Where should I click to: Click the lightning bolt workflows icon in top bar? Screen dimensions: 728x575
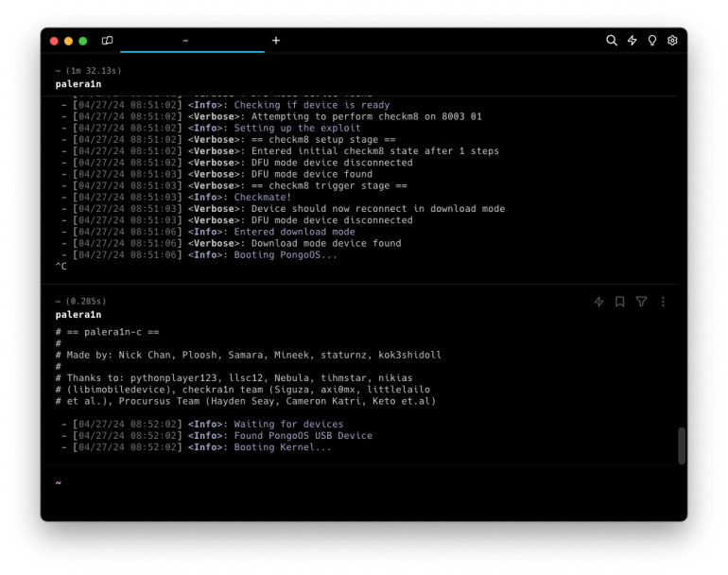click(632, 41)
